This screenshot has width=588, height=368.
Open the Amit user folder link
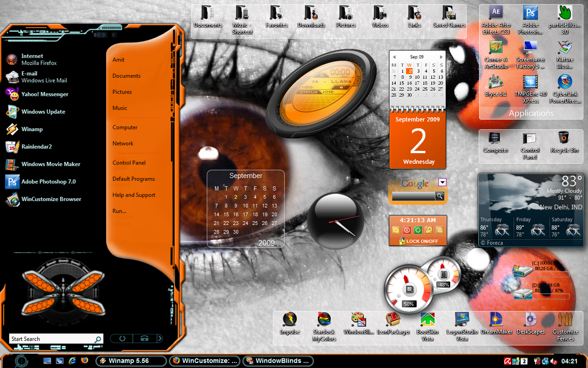(118, 60)
